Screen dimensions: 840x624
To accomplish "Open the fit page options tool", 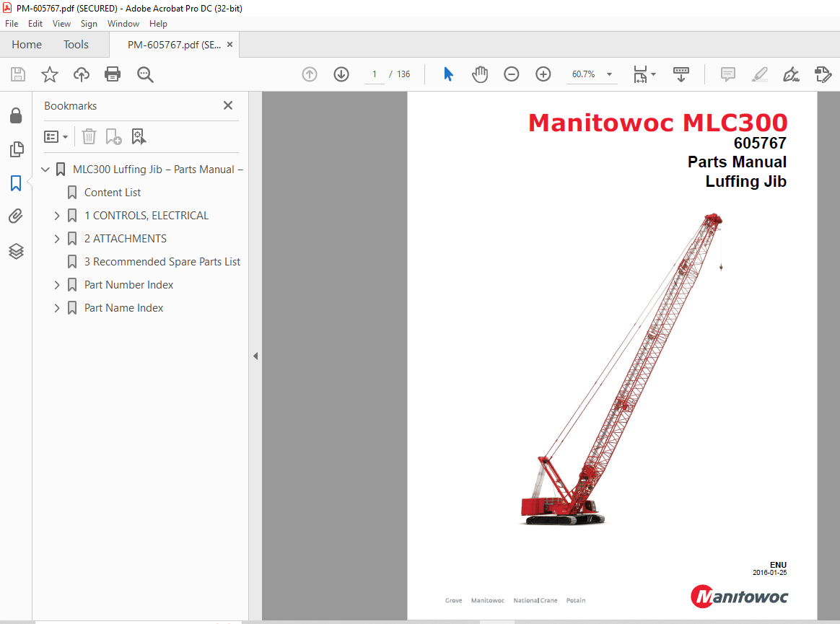I will (x=644, y=74).
